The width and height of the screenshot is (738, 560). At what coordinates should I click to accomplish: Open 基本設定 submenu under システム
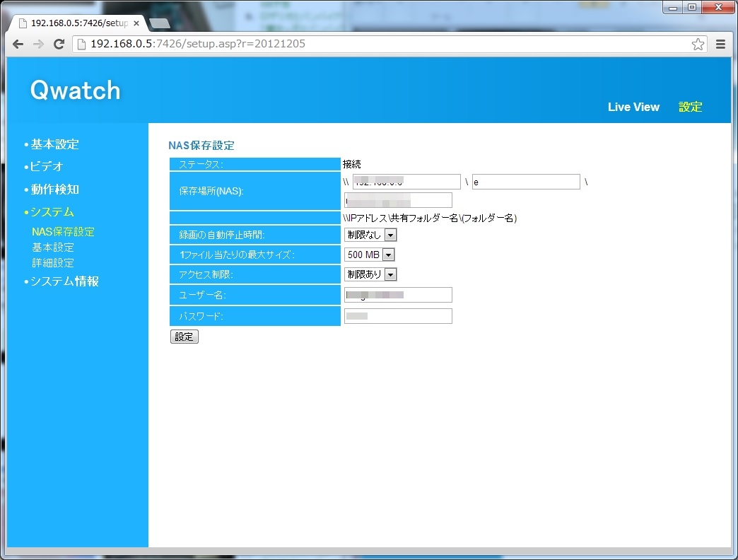(x=53, y=247)
